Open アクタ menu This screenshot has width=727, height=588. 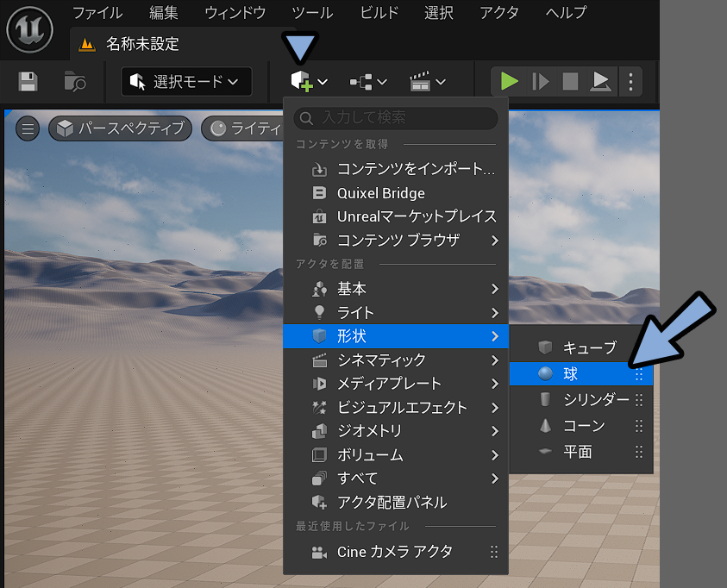click(x=499, y=13)
